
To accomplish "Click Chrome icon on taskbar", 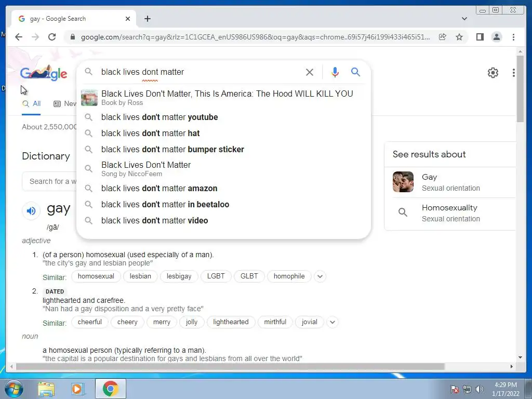I will coord(110,389).
